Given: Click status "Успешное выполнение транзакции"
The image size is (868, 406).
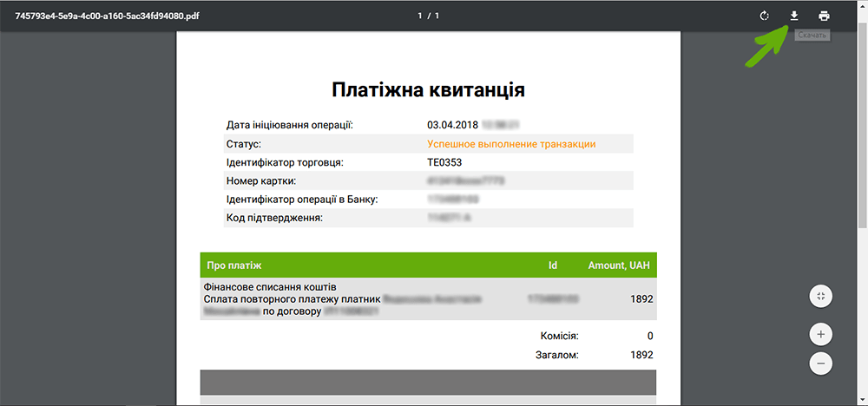Looking at the screenshot, I should pyautogui.click(x=511, y=144).
